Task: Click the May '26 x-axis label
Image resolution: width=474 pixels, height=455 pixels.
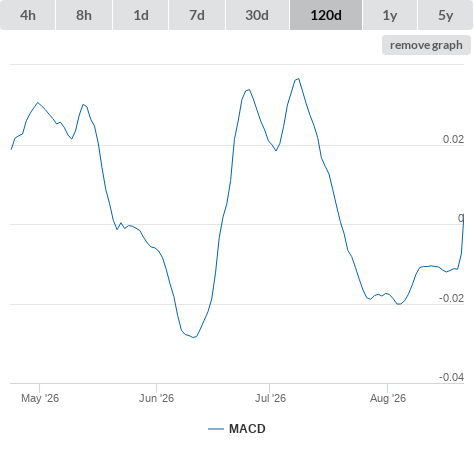Action: pos(40,398)
